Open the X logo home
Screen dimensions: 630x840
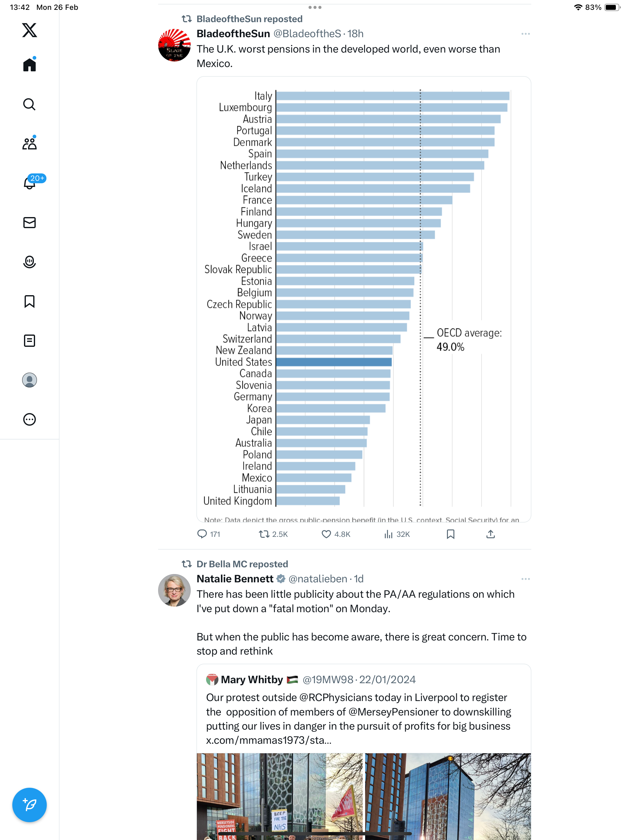pyautogui.click(x=29, y=30)
